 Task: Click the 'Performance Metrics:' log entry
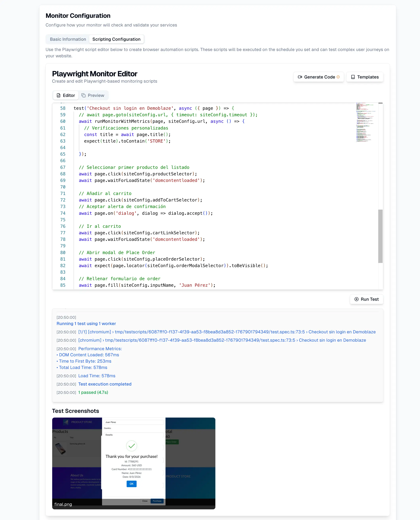tap(100, 349)
